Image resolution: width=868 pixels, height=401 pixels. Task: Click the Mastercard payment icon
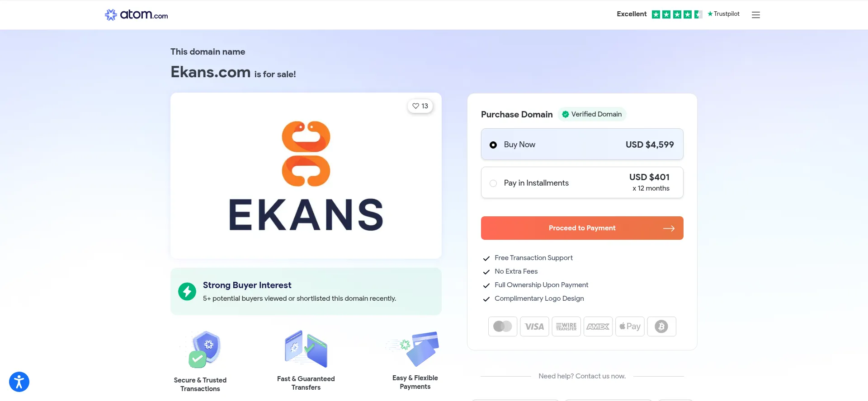click(503, 326)
